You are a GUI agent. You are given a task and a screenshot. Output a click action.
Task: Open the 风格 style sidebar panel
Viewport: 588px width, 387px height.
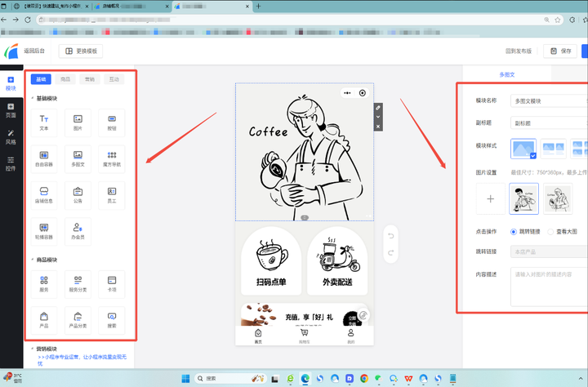click(x=11, y=137)
